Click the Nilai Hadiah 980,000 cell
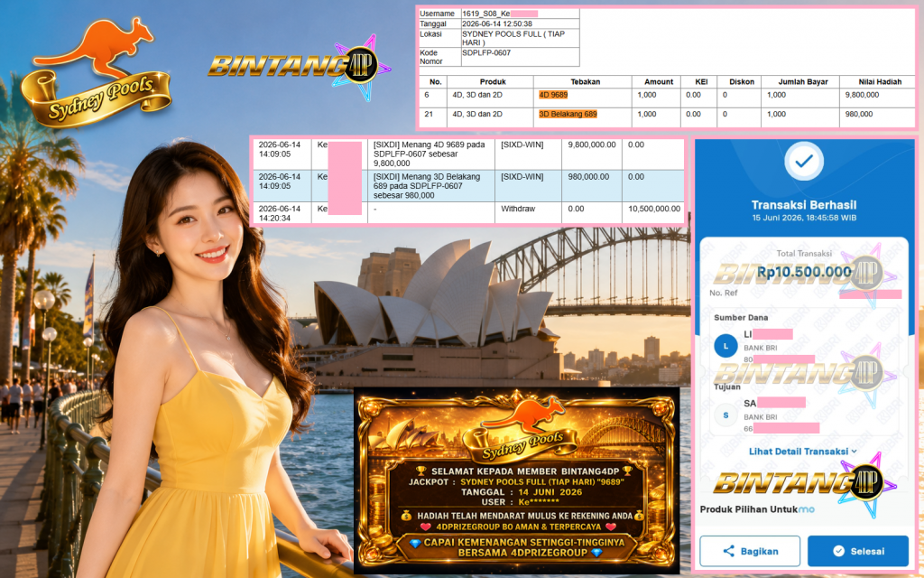This screenshot has height=578, width=924. click(x=859, y=114)
